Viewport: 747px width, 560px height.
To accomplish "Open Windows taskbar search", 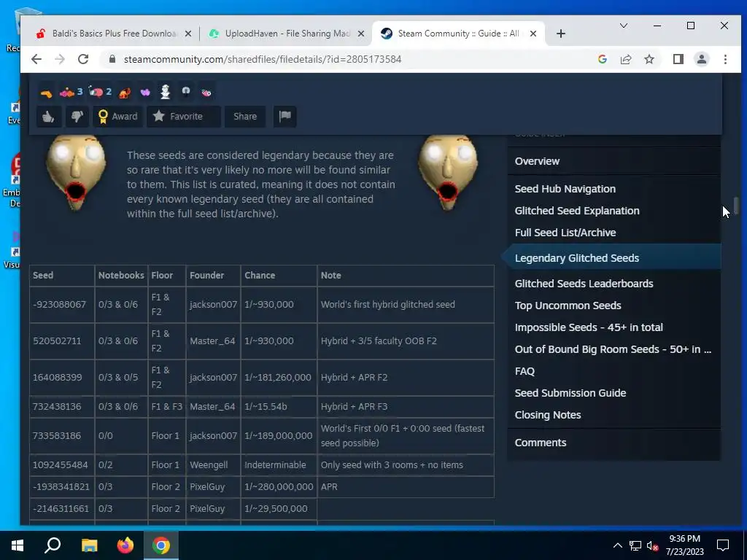I will (53, 545).
